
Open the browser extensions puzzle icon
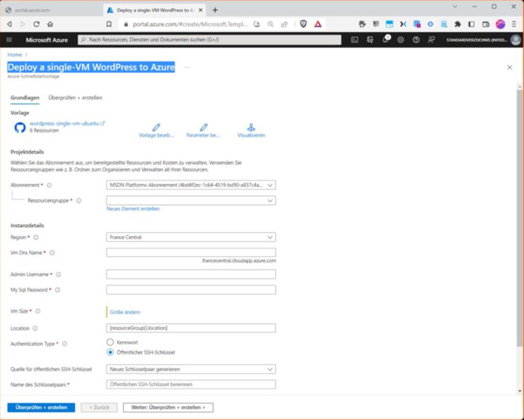click(457, 24)
